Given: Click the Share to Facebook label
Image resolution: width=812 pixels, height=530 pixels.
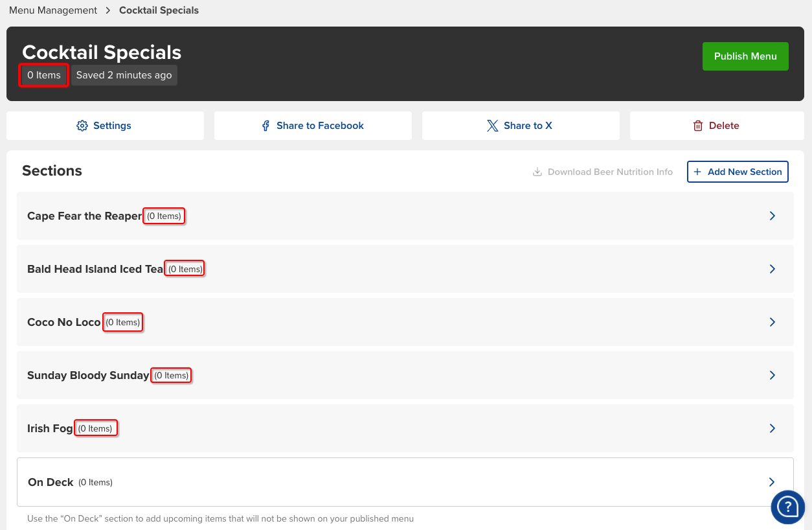Looking at the screenshot, I should tap(320, 126).
